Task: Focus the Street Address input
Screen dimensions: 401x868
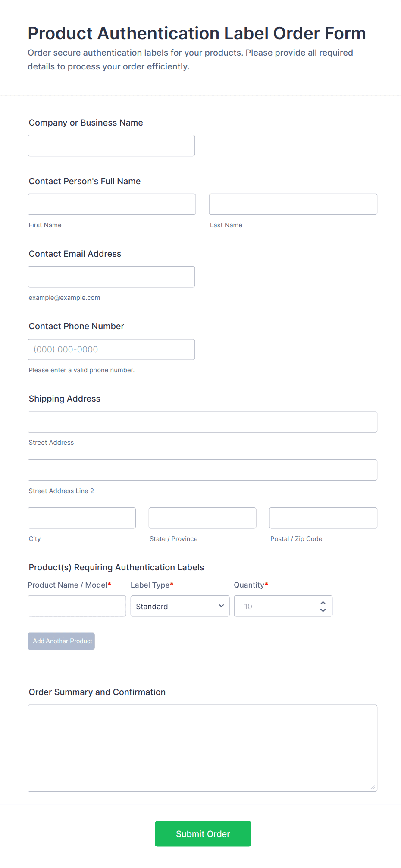Action: [x=202, y=422]
